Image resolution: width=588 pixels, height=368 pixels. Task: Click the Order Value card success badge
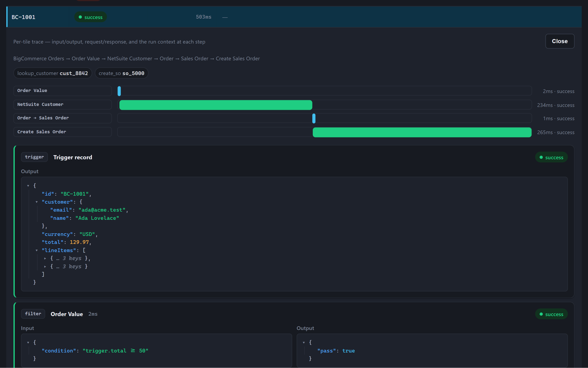(x=551, y=314)
